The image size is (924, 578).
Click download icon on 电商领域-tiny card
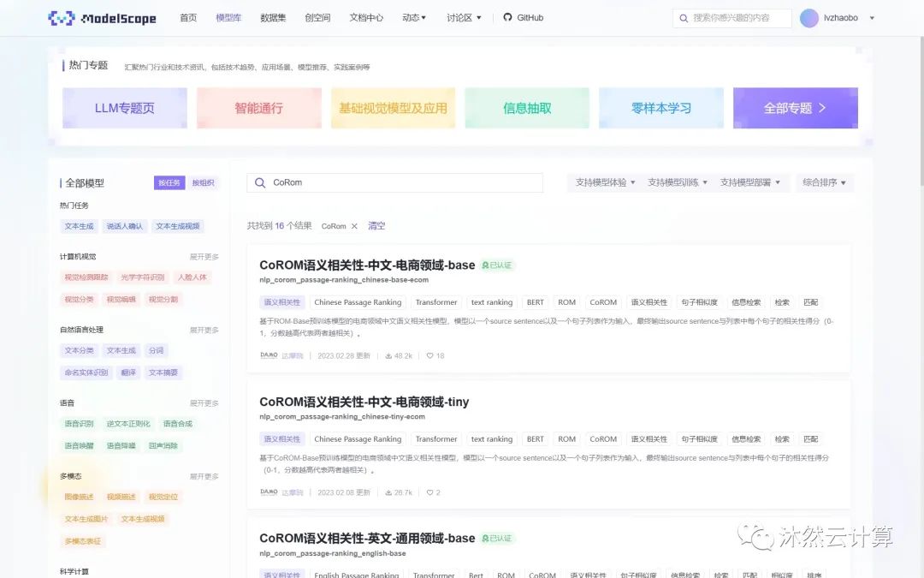(x=389, y=492)
